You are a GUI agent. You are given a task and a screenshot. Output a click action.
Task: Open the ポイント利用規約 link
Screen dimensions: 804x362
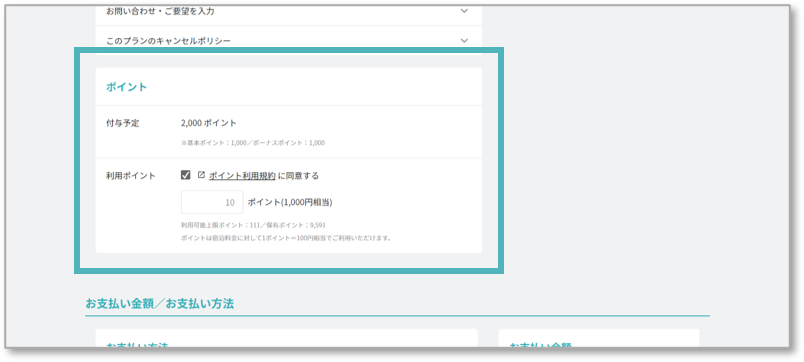tap(242, 176)
